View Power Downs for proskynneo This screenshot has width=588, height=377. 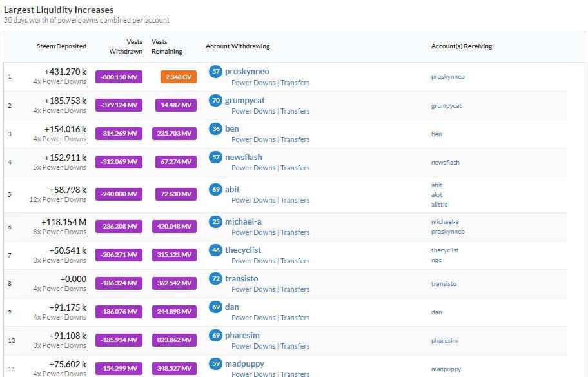click(x=253, y=83)
